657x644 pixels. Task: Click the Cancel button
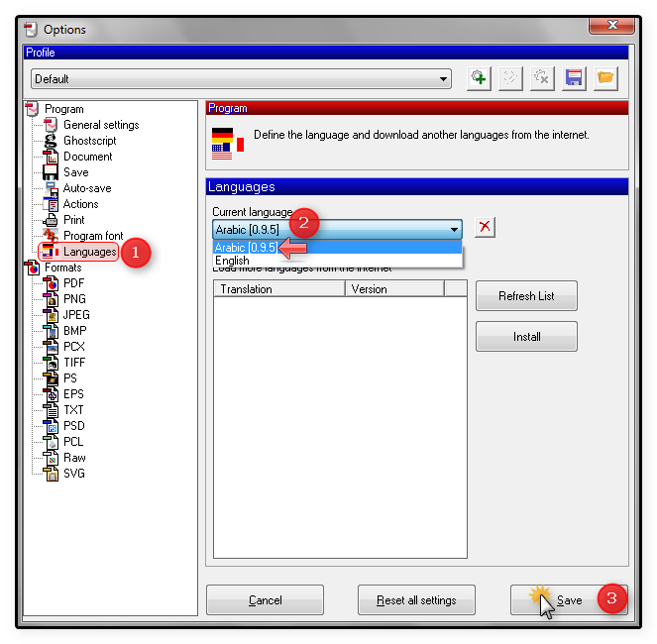(x=265, y=600)
